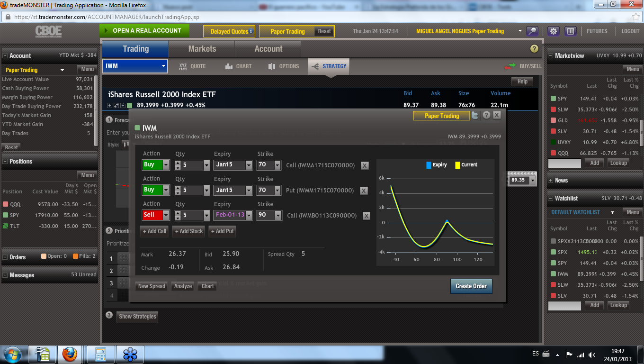This screenshot has width=644, height=364.
Task: Open account selector arrow beside Miguel Angel Nogues
Action: click(x=520, y=31)
